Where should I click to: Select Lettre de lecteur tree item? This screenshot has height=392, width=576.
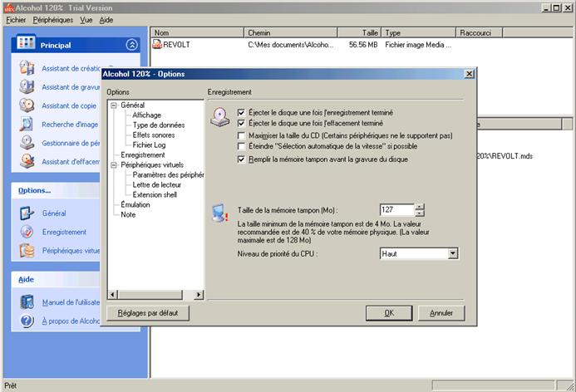point(156,185)
